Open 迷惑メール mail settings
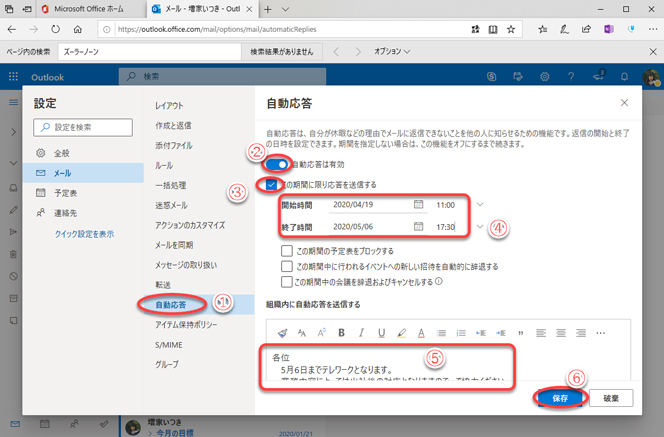 (x=171, y=205)
